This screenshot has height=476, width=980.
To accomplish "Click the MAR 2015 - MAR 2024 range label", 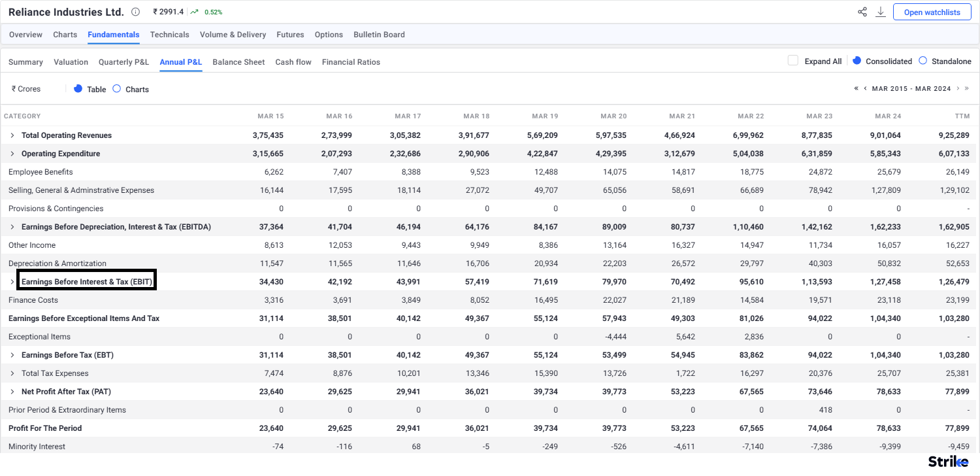I will (911, 88).
